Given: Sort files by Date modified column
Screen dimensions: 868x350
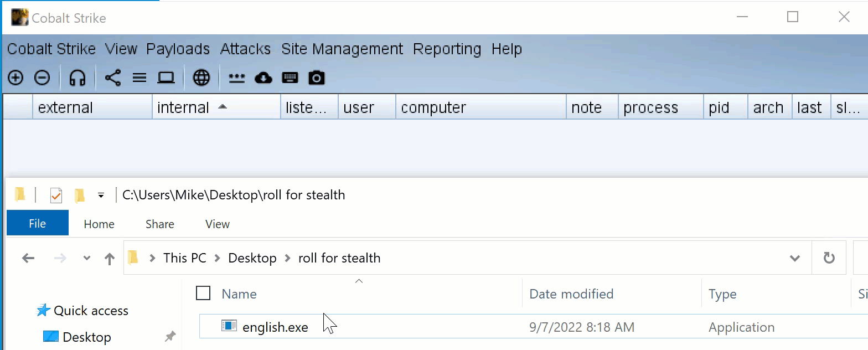Looking at the screenshot, I should pyautogui.click(x=571, y=294).
